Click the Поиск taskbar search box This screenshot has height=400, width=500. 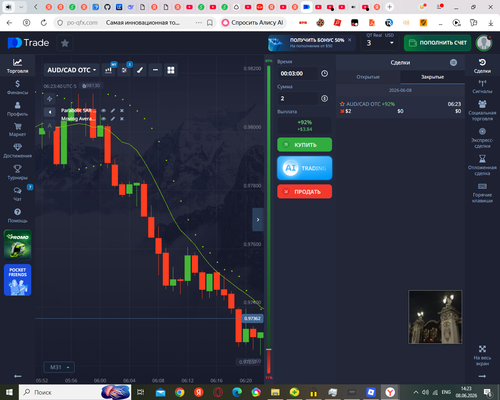pos(75,392)
